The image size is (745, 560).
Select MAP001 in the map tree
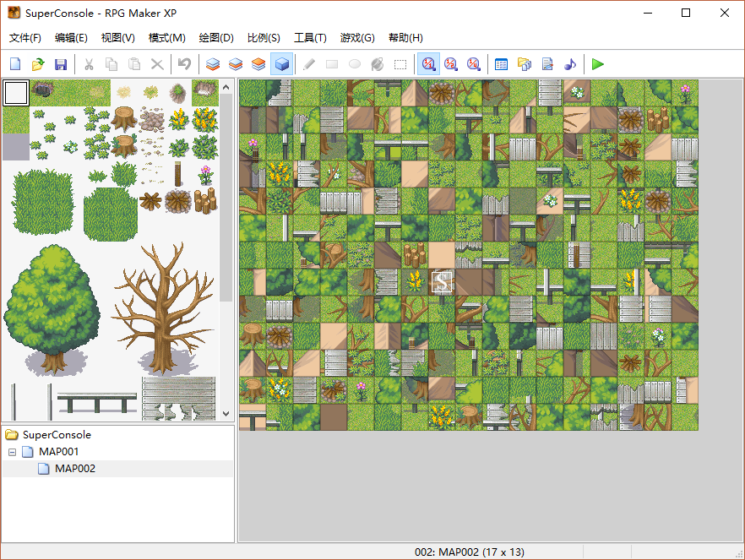[58, 452]
